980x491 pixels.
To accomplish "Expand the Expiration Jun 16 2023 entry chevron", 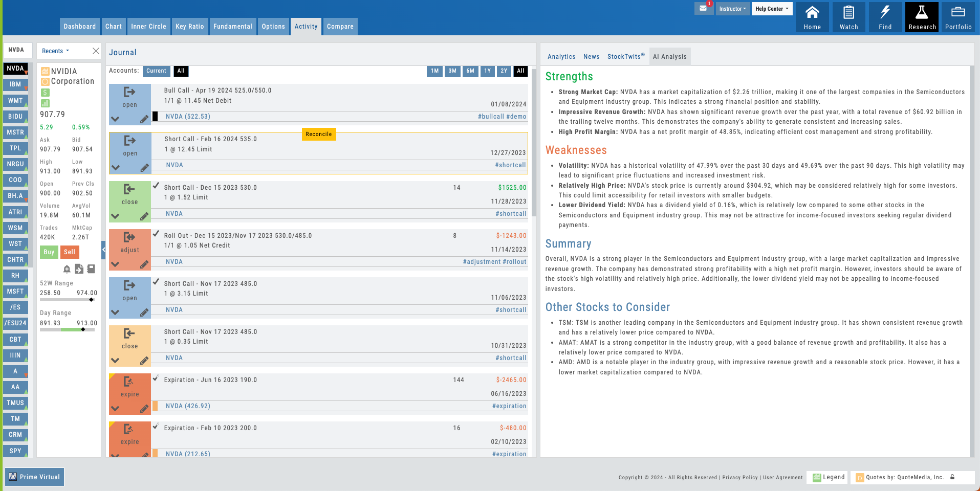I will click(115, 409).
